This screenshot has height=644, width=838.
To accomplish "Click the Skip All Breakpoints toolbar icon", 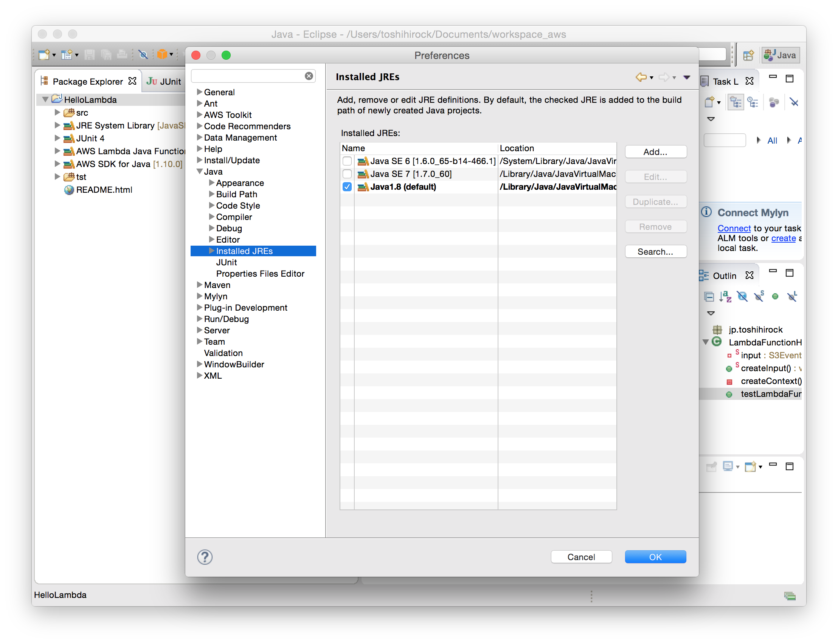I will (143, 55).
